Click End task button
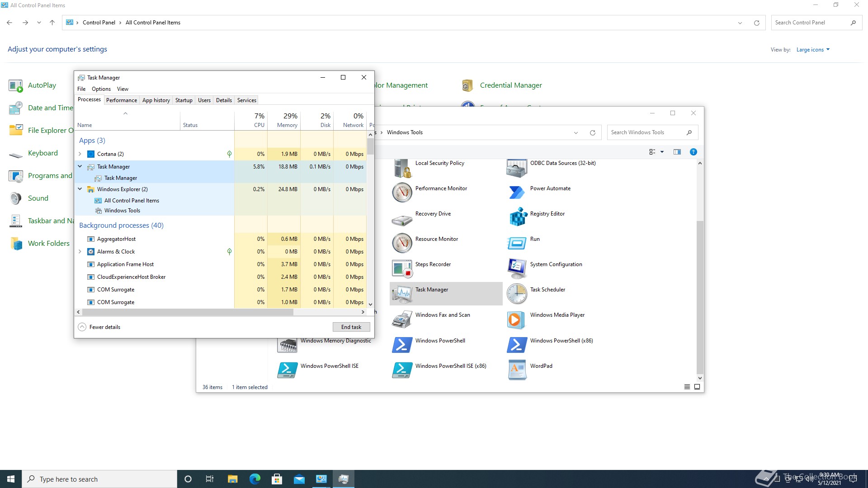 point(351,327)
